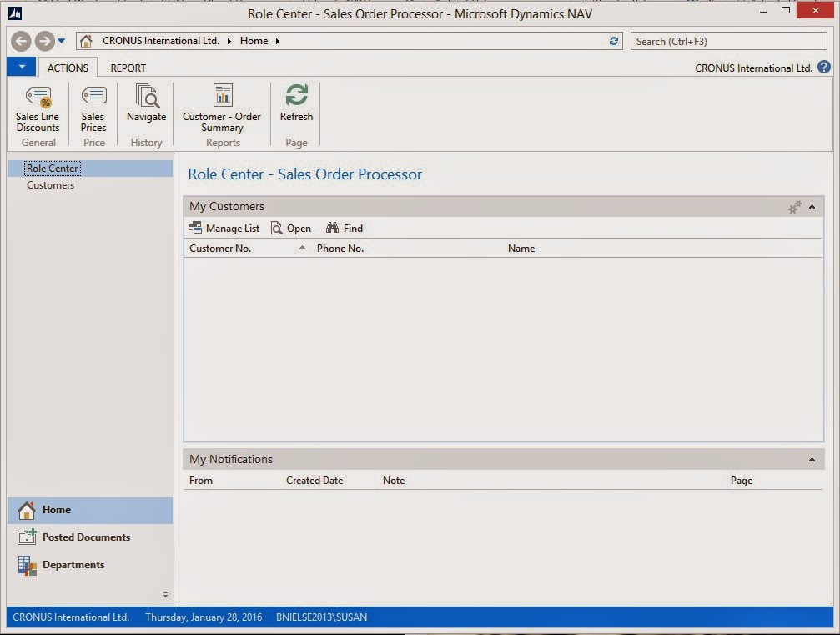Open navigation history dropdown arrow

click(x=62, y=41)
